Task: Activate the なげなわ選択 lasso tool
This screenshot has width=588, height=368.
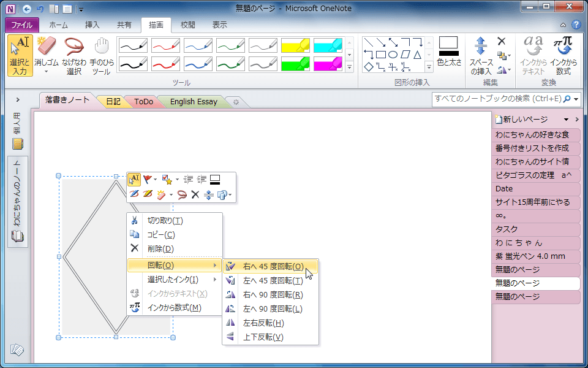Action: click(x=74, y=56)
